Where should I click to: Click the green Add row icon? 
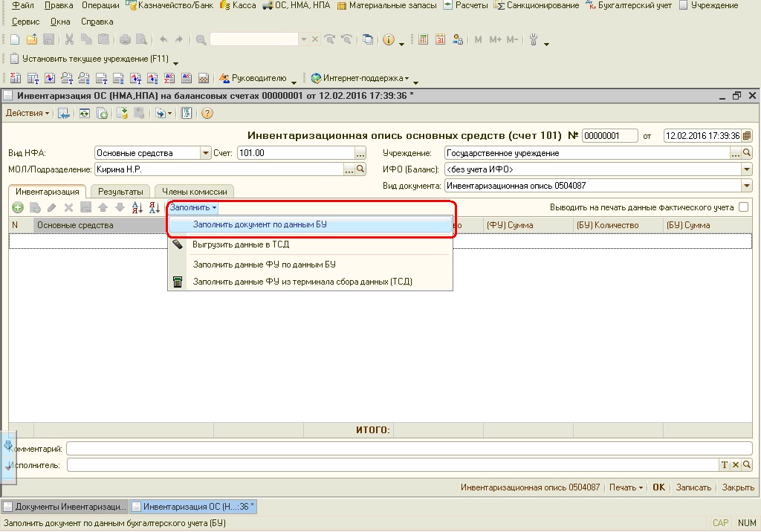click(x=17, y=208)
